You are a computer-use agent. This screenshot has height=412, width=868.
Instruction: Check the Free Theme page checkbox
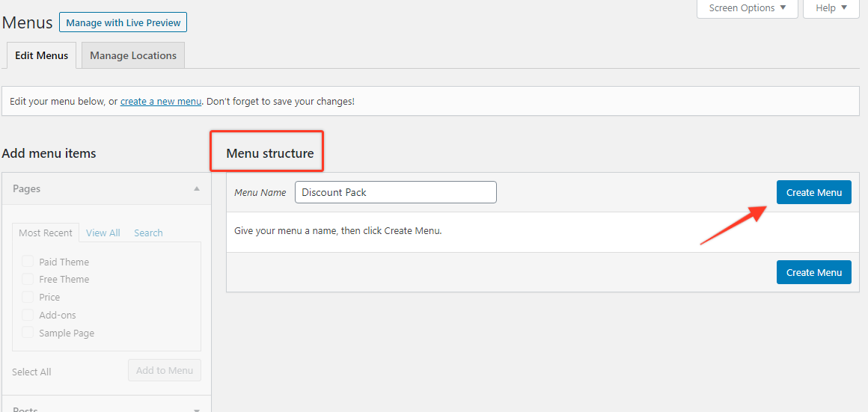click(x=28, y=279)
